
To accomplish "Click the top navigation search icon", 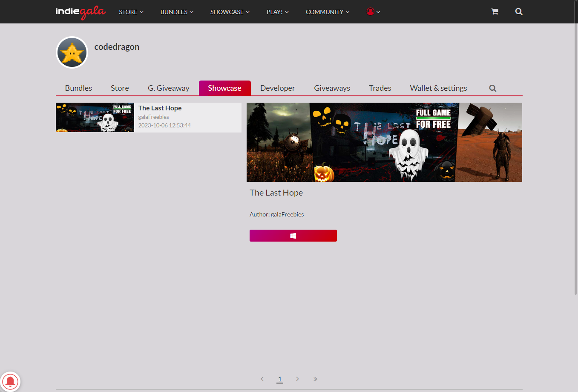I will (x=519, y=12).
